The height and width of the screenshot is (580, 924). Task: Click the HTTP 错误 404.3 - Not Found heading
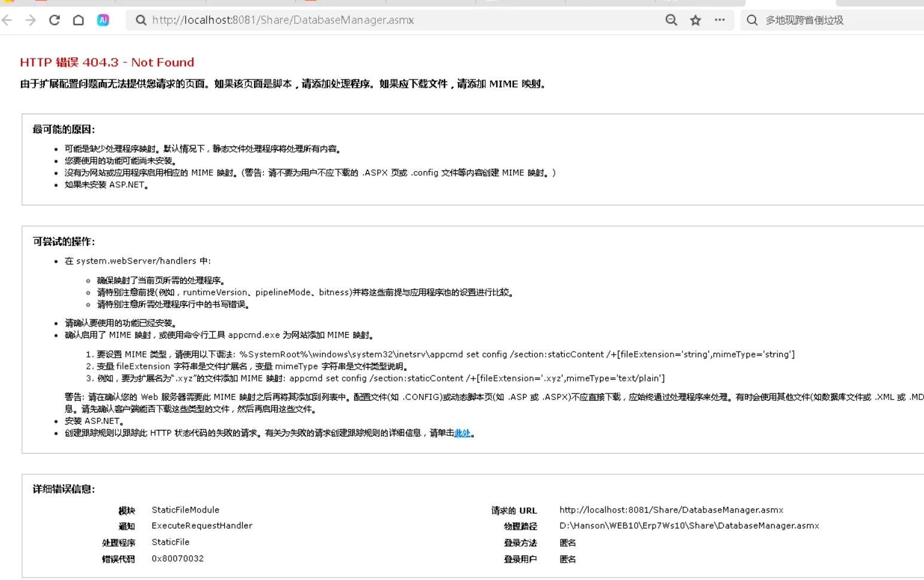click(x=107, y=62)
